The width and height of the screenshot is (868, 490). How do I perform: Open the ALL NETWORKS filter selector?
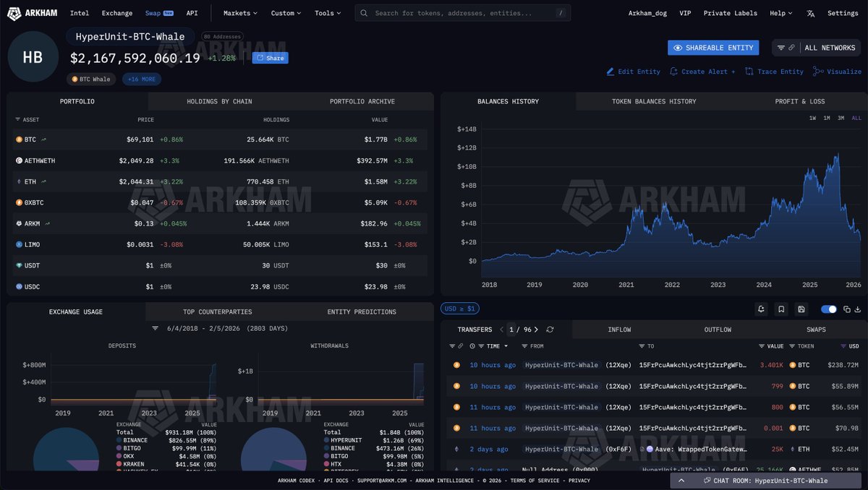click(817, 48)
